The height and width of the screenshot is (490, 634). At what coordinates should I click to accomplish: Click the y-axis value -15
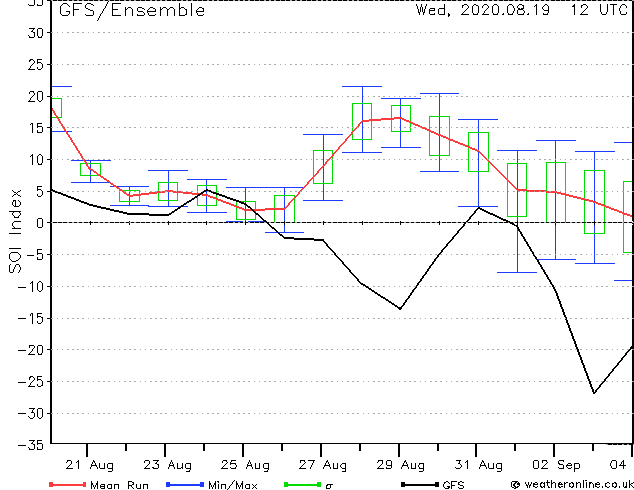pyautogui.click(x=31, y=319)
